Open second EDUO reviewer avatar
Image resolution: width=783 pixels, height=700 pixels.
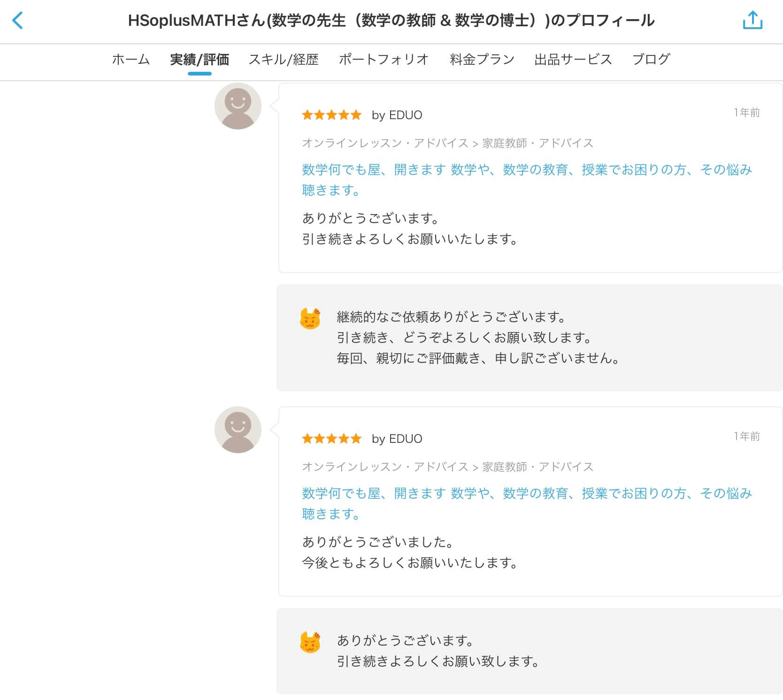click(x=238, y=430)
